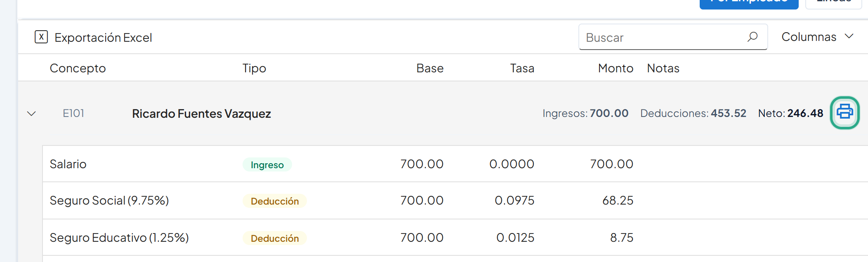Collapse the E101 employee row chevron
The width and height of the screenshot is (868, 262).
click(x=31, y=113)
